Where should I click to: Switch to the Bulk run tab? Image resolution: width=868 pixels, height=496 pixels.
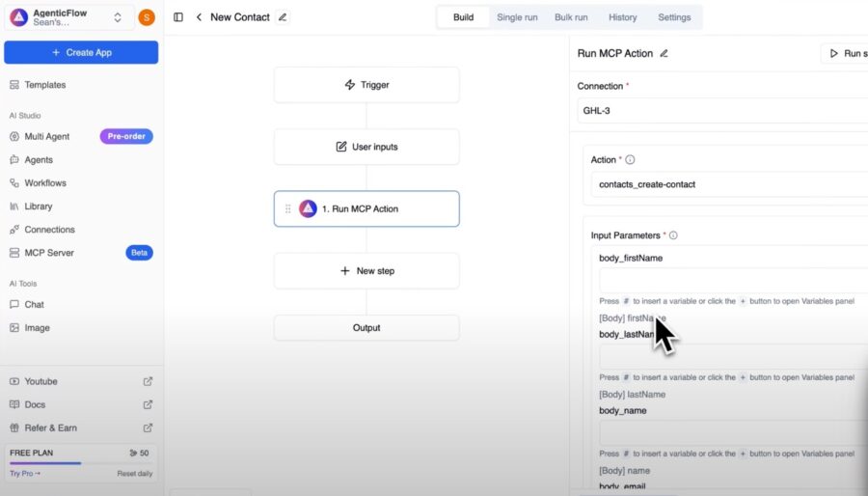571,17
